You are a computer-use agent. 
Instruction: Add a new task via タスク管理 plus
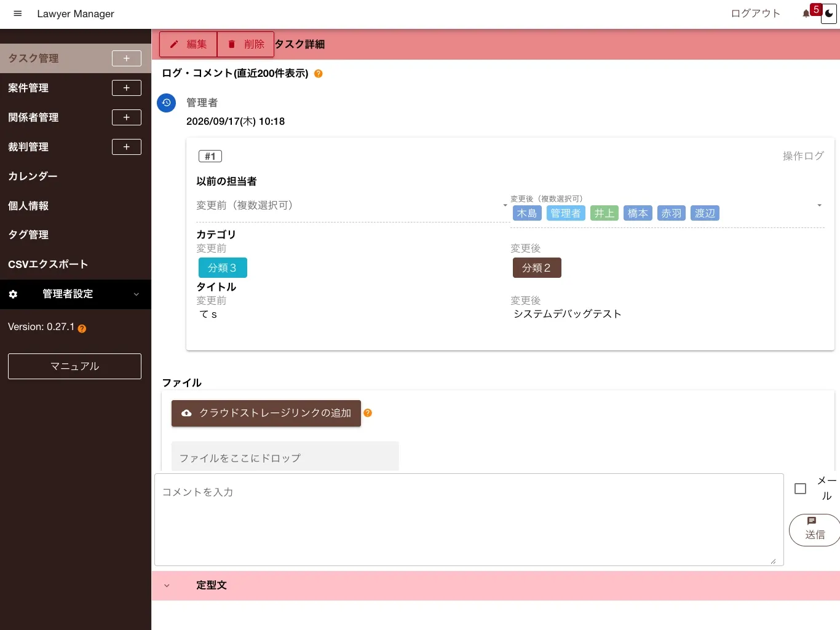tap(127, 58)
